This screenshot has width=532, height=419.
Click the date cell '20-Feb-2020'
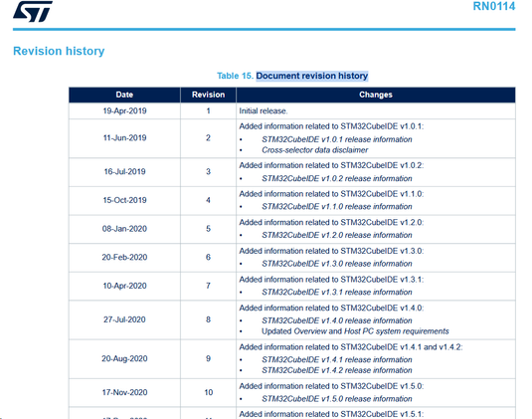point(124,257)
